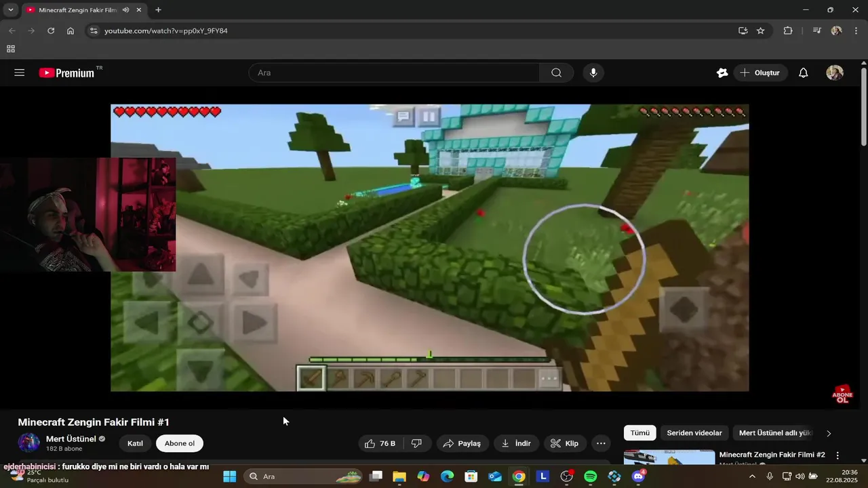Open Mert Üstünel channel avatar
This screenshot has height=488, width=868.
(x=29, y=443)
